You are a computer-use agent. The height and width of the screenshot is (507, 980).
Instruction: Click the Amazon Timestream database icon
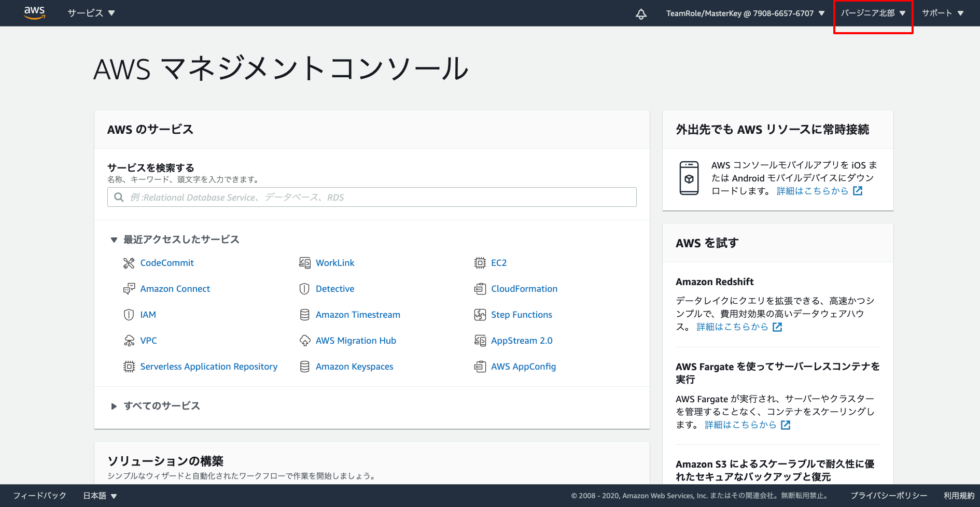click(304, 315)
